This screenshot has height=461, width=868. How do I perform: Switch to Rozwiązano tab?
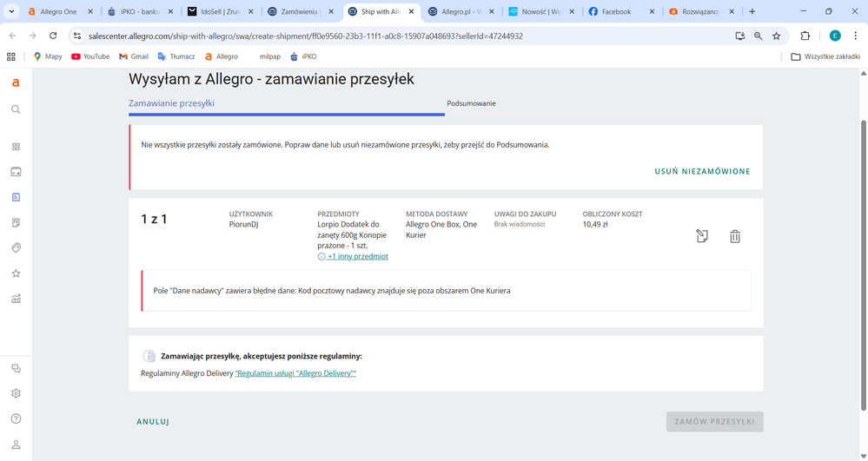click(702, 11)
